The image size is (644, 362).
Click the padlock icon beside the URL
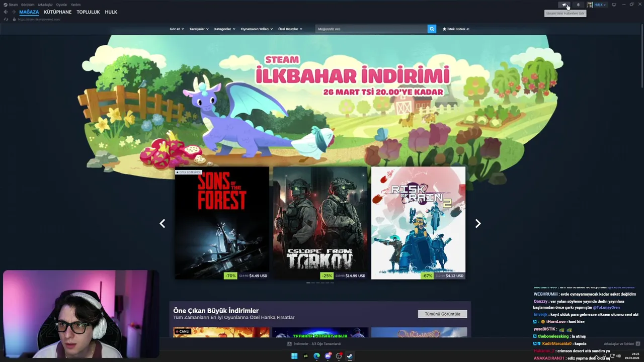[14, 19]
